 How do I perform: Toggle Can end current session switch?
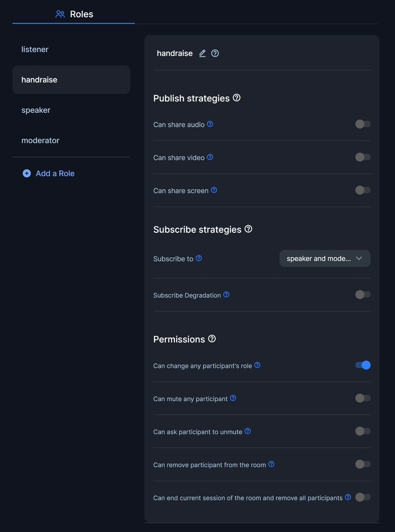(x=363, y=497)
